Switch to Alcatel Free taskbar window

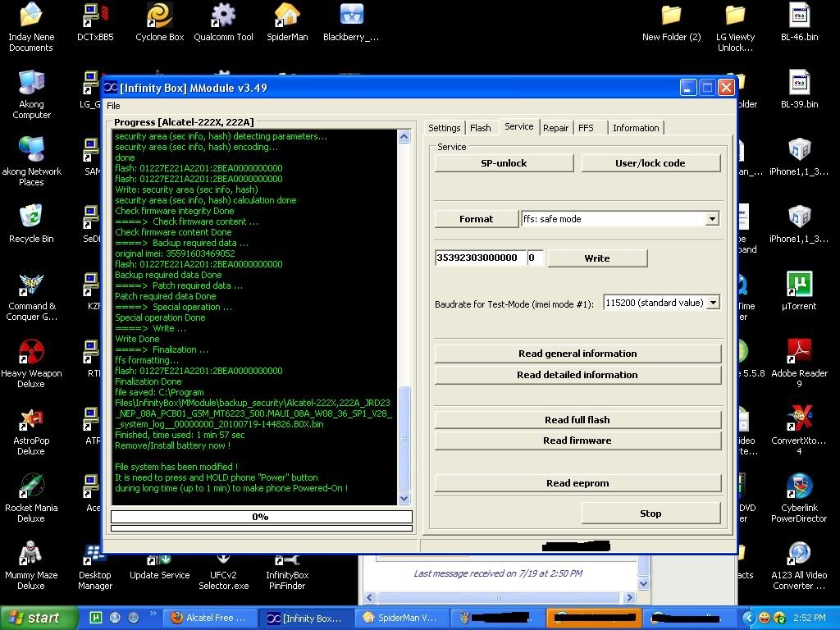[x=208, y=618]
